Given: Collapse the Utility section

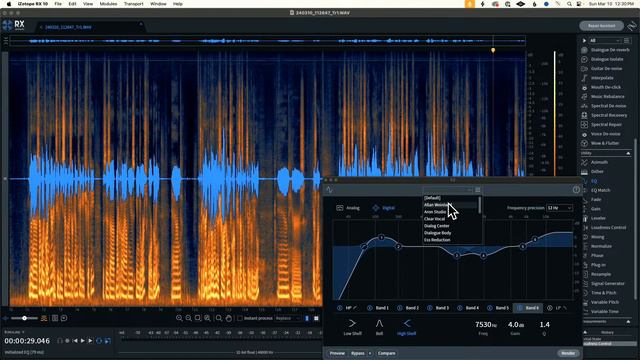Looking at the screenshot, I should click(628, 153).
